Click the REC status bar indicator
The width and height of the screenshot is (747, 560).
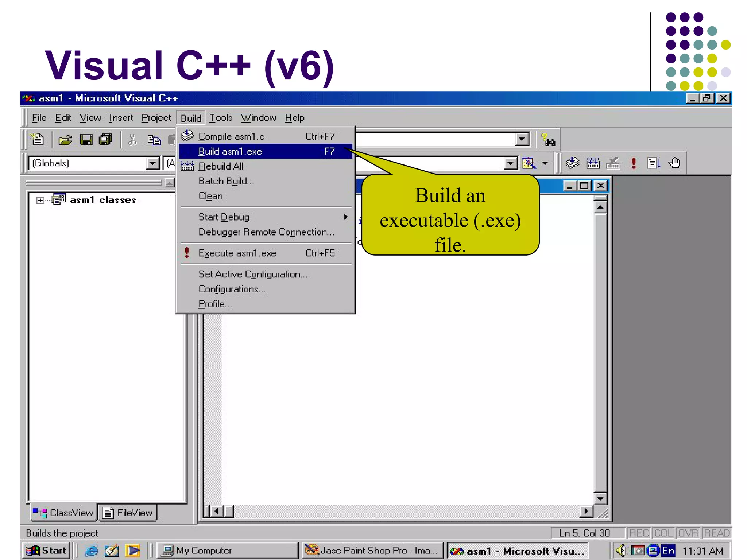(639, 533)
